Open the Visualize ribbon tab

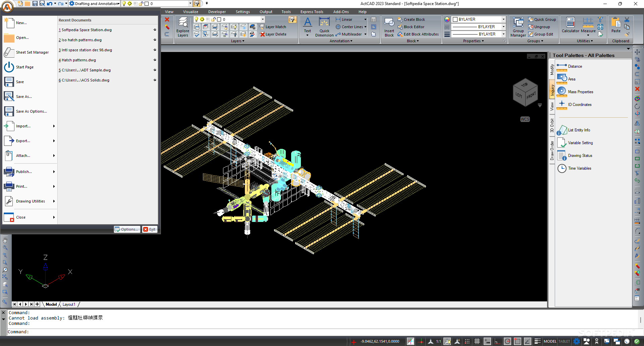[x=191, y=12]
